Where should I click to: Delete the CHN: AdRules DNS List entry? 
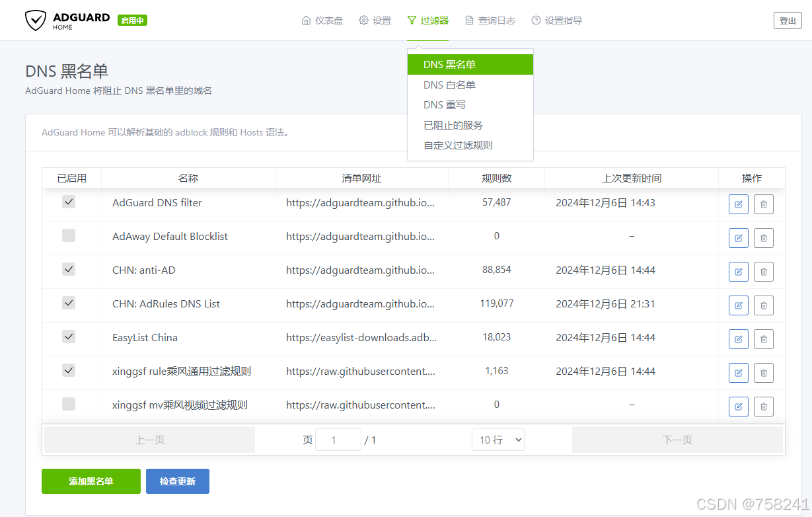point(764,305)
